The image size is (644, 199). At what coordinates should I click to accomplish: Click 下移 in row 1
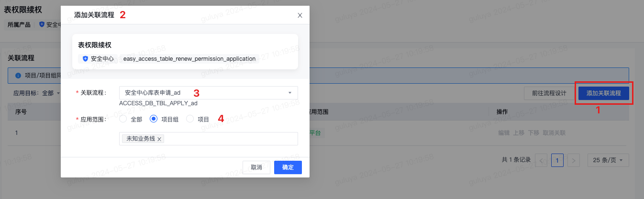tap(533, 133)
